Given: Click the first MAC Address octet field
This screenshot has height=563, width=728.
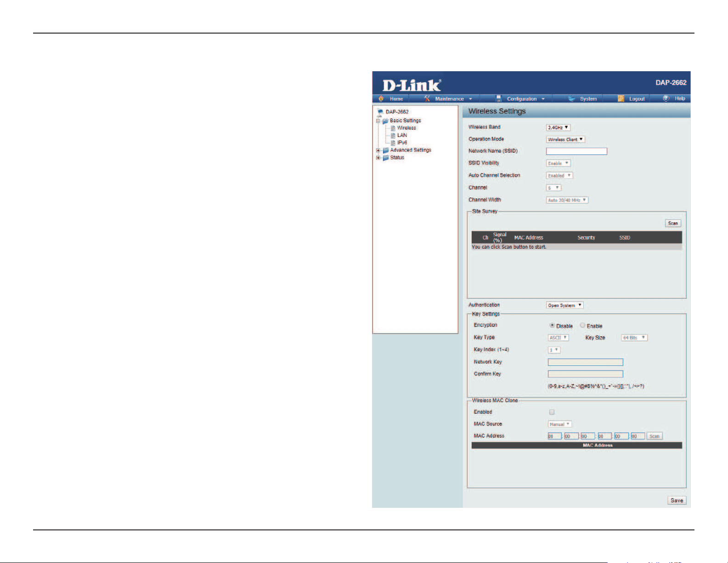Looking at the screenshot, I should tap(554, 436).
